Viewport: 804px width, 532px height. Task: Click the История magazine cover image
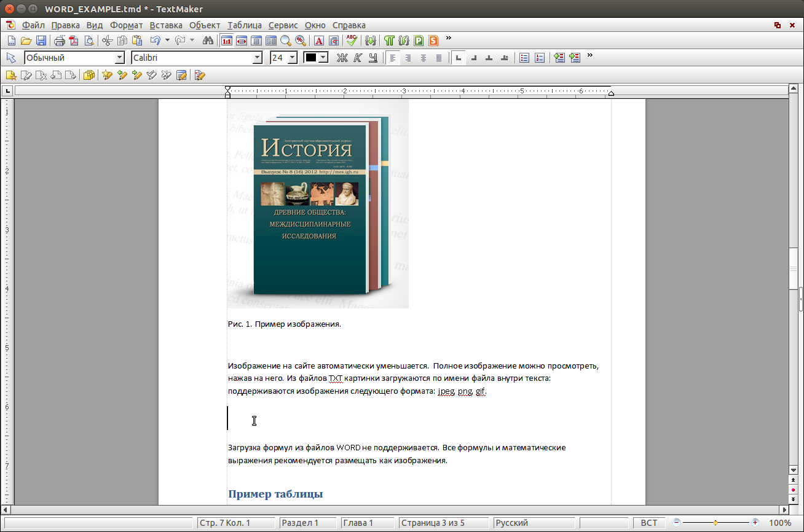point(318,203)
